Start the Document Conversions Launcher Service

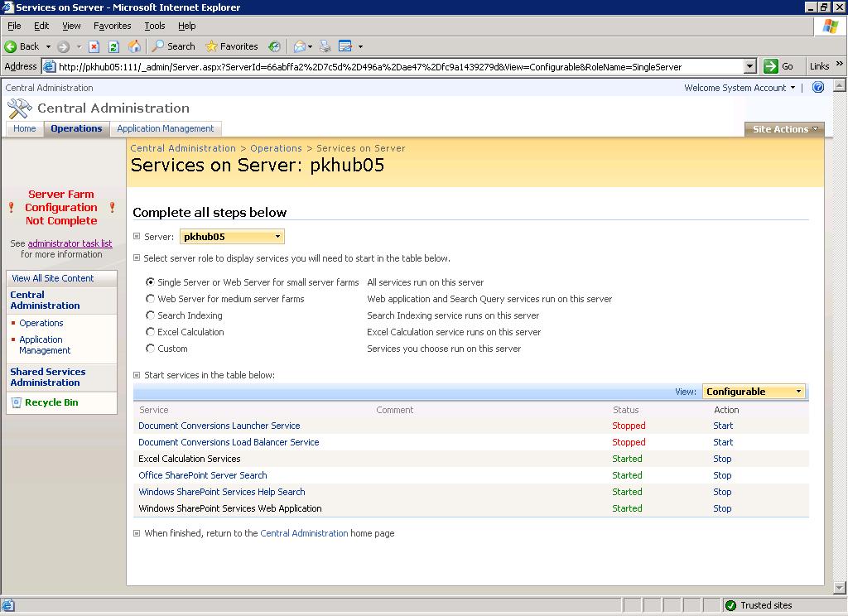723,426
